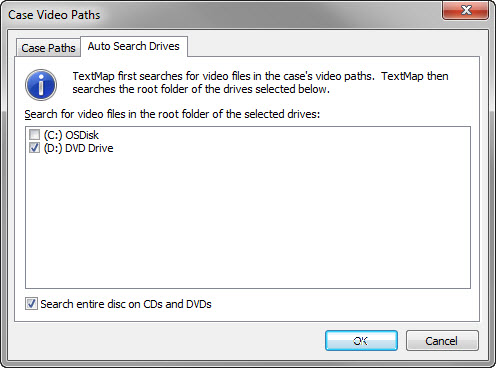The image size is (496, 368).
Task: Click the 'searches the root folder' info line
Action: [x=201, y=89]
